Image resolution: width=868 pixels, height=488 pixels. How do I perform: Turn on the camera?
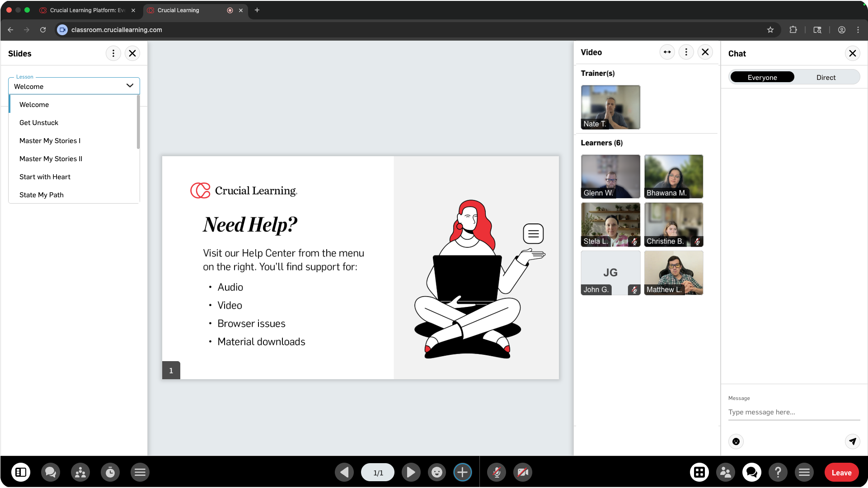click(x=523, y=472)
